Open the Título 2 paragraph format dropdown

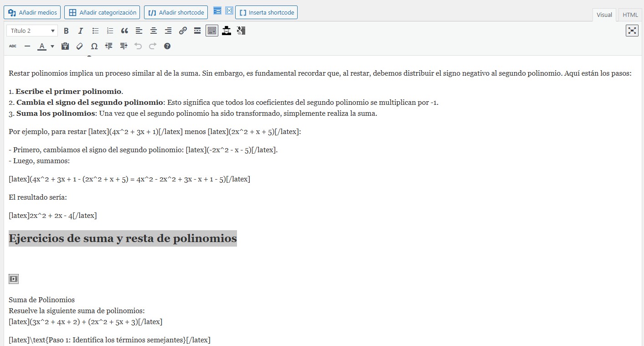tap(32, 31)
